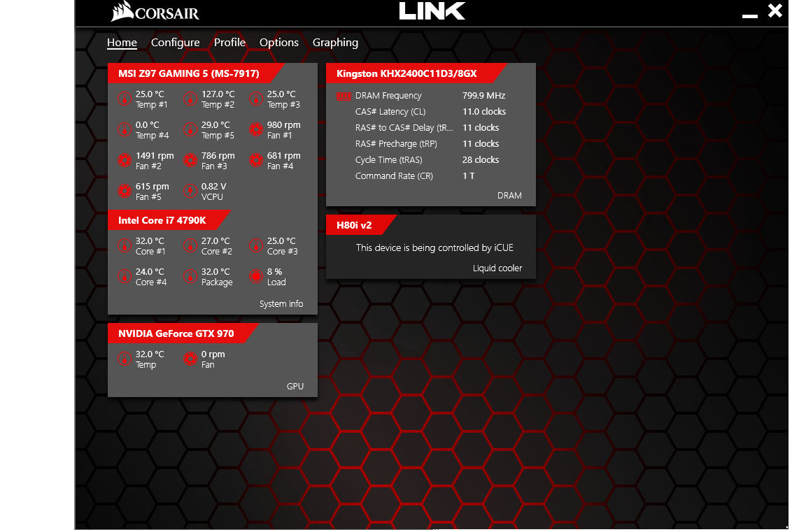806x532 pixels.
Task: Click the Core #3 temperature icon
Action: click(x=256, y=245)
